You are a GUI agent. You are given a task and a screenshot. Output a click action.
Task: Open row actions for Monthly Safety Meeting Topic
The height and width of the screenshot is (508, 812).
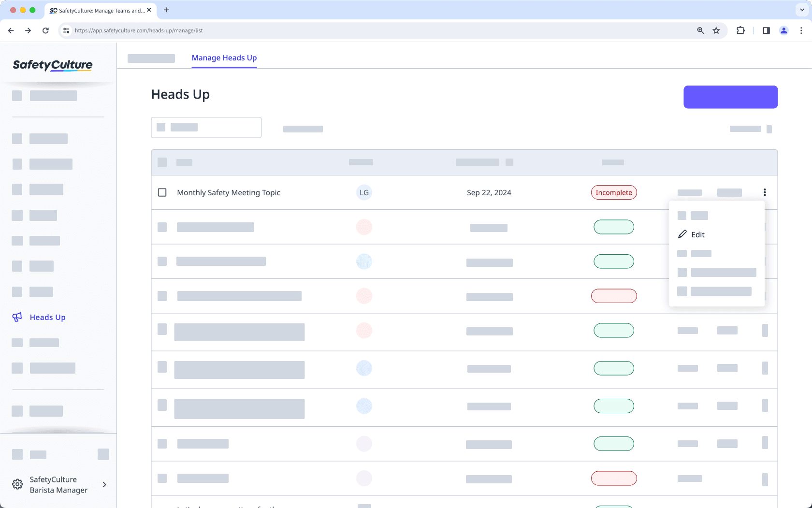(765, 192)
